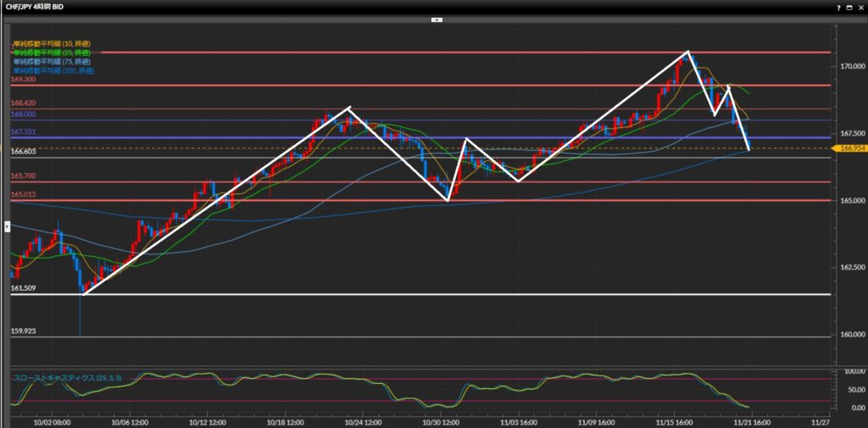Select the 165.013 support line label

point(23,194)
